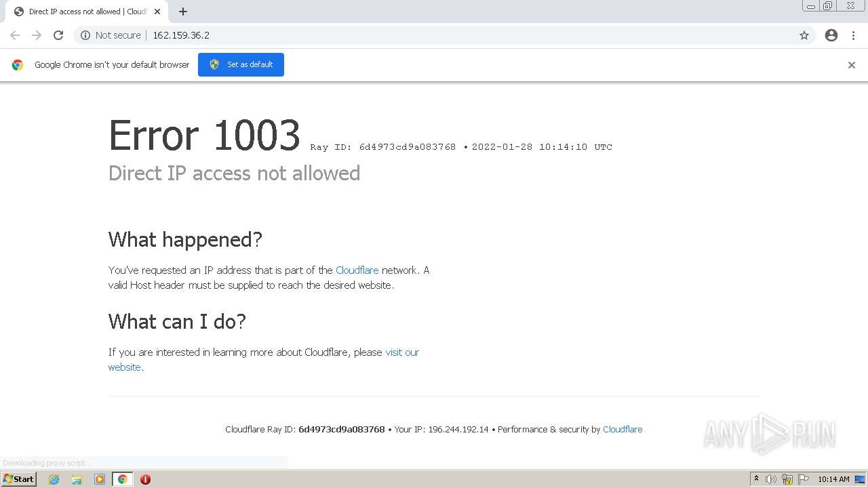Click the What can I do? heading
Screen dimensions: 868x488
point(177,321)
